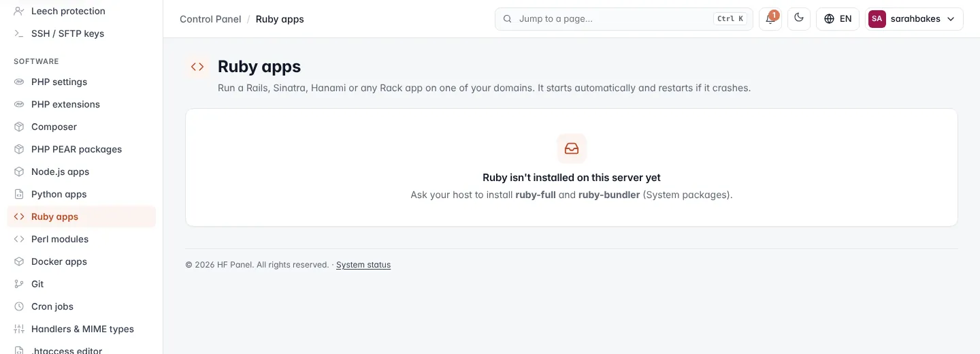Open Handlers & MIME types page
Viewport: 980px width, 354px height.
click(82, 329)
